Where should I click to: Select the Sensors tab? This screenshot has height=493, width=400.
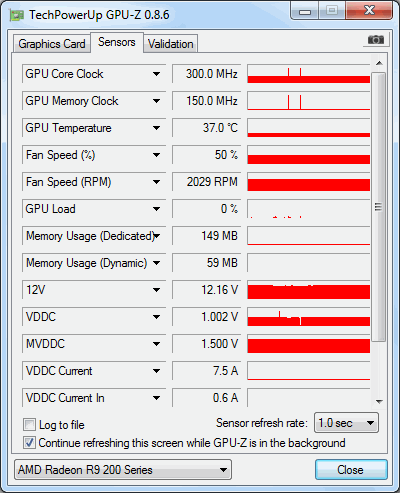click(117, 42)
